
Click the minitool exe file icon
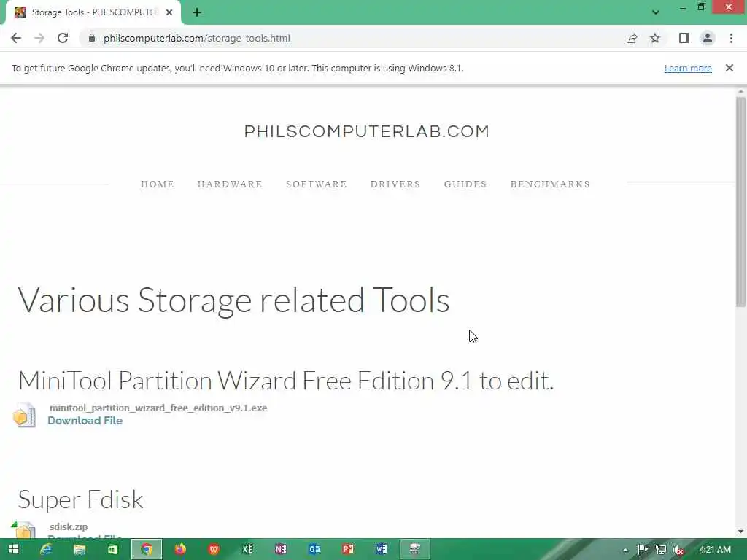coord(24,415)
